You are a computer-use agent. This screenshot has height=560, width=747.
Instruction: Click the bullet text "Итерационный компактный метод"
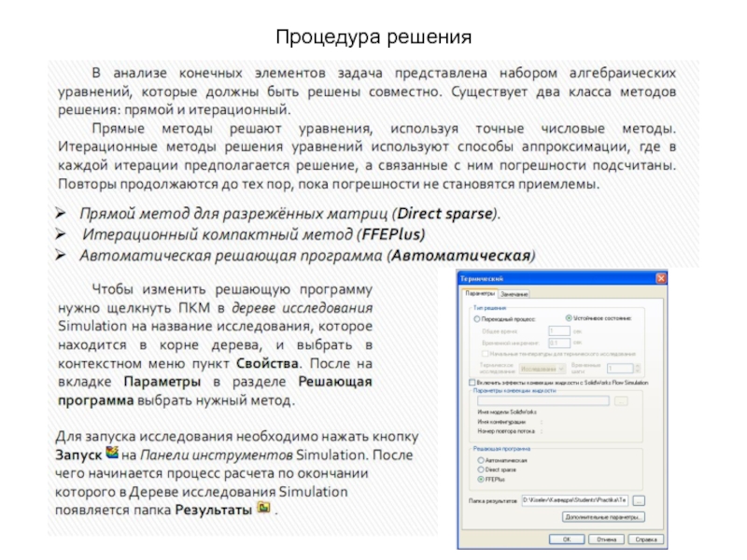point(218,234)
